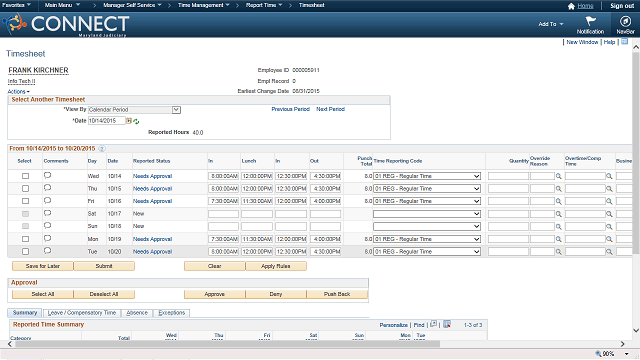
Task: Open the Exceptions tab
Action: [171, 313]
